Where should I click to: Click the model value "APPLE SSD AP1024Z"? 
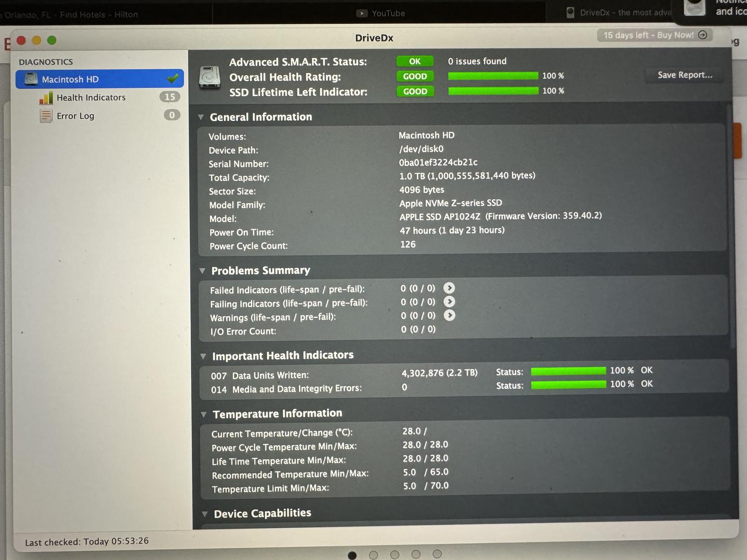click(440, 217)
